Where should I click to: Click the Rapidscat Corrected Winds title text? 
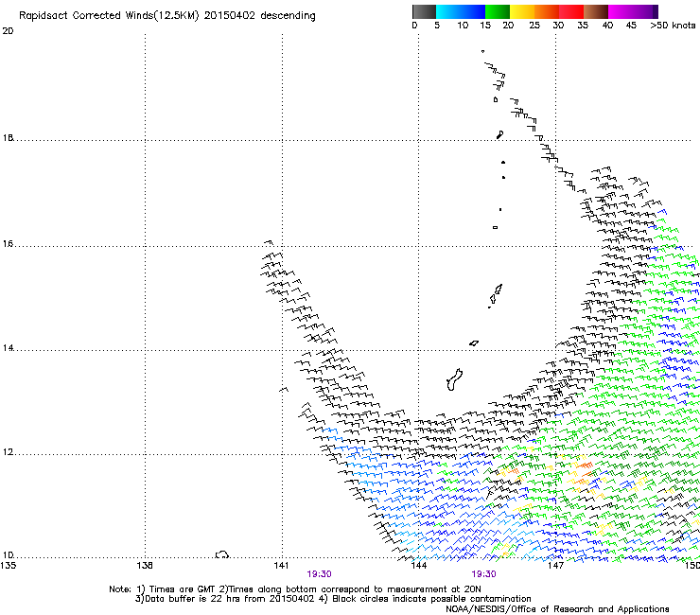167,16
